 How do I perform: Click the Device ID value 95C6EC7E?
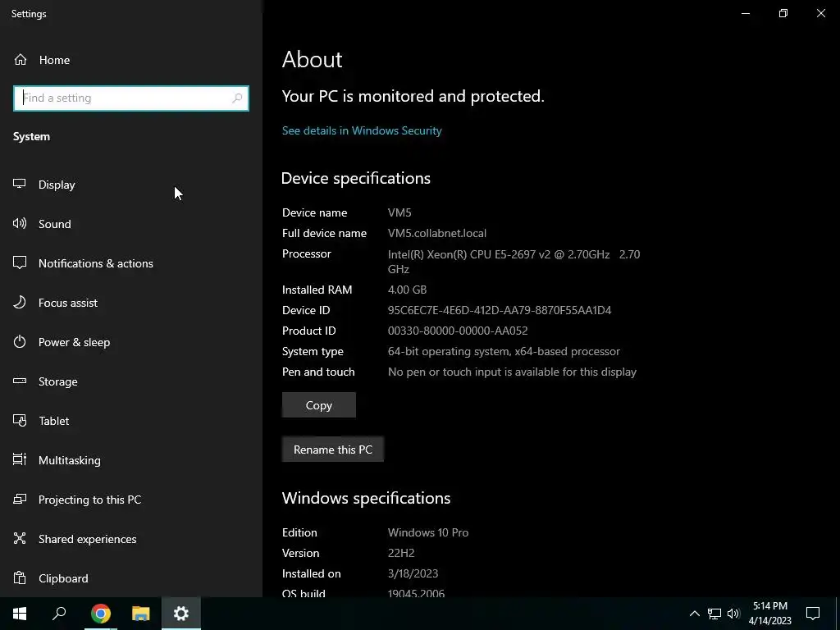(500, 310)
